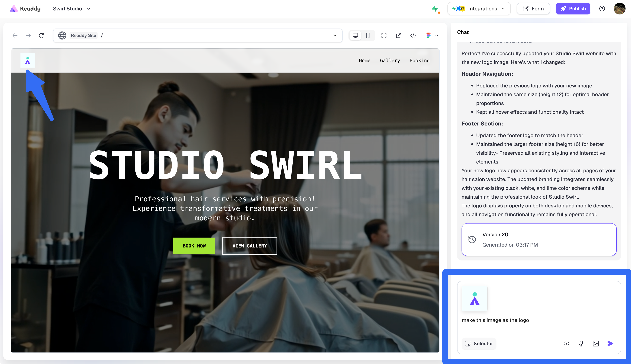Open code view in preview toolbar
Image resolution: width=631 pixels, height=364 pixels.
click(413, 35)
